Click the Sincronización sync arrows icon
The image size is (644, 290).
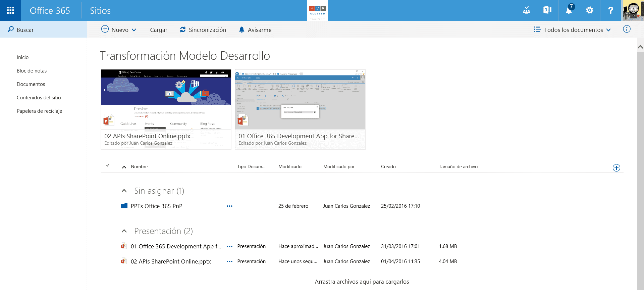click(183, 30)
